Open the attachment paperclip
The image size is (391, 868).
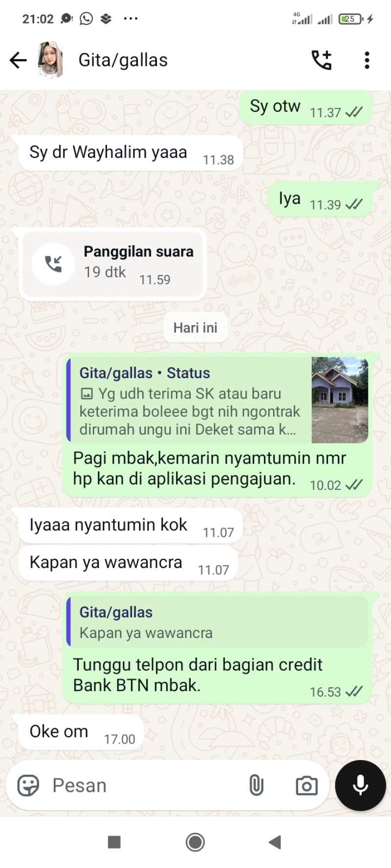256,785
